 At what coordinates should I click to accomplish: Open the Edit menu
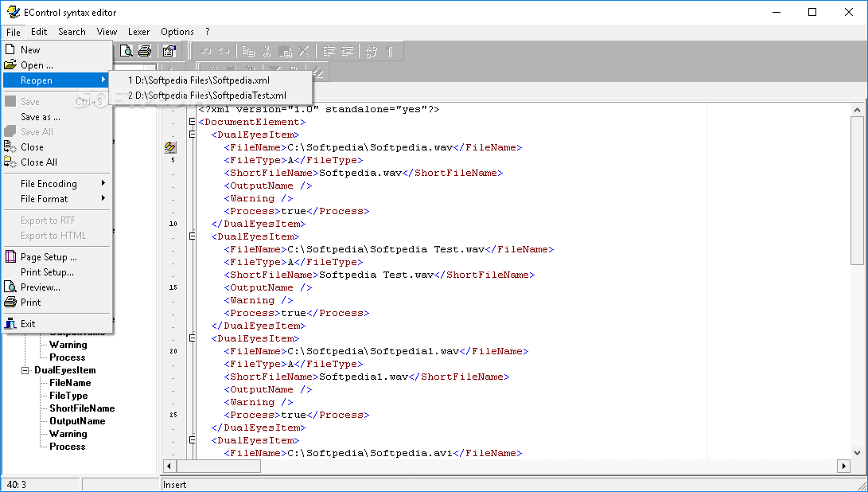39,32
